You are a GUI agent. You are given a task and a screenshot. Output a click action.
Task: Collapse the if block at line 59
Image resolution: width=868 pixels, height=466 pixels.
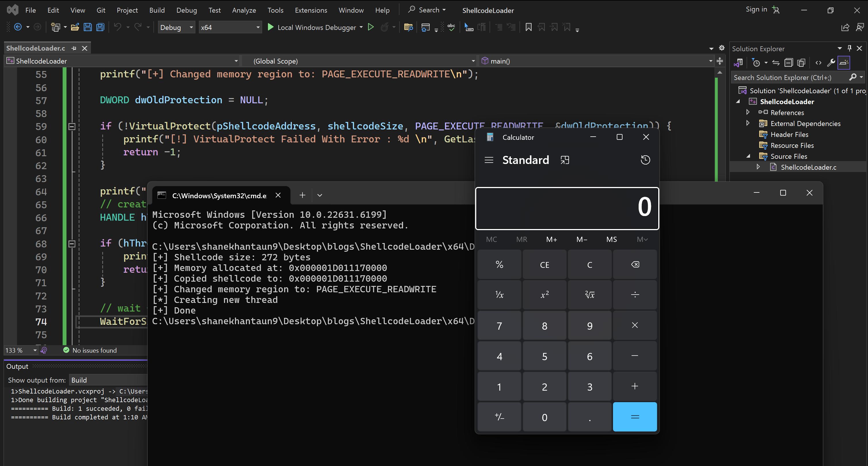pyautogui.click(x=72, y=127)
